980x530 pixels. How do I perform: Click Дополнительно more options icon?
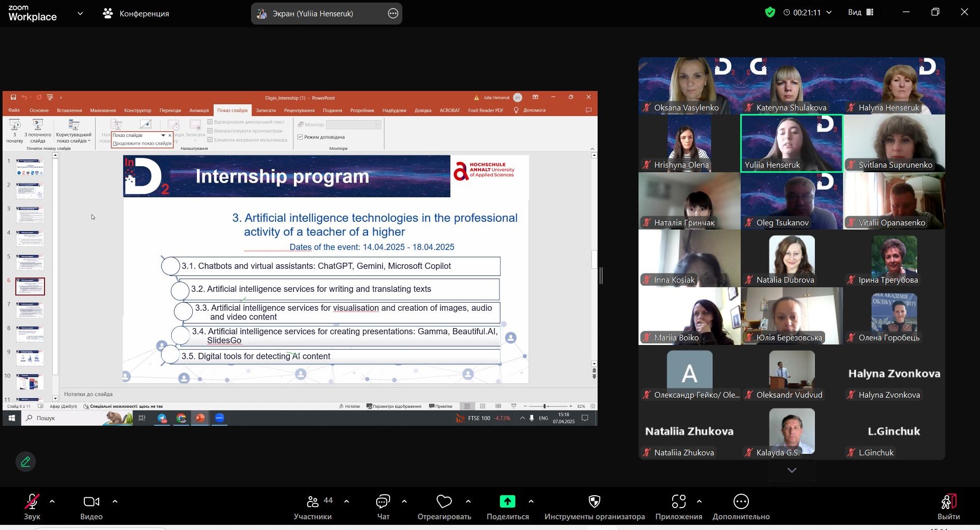point(741,502)
